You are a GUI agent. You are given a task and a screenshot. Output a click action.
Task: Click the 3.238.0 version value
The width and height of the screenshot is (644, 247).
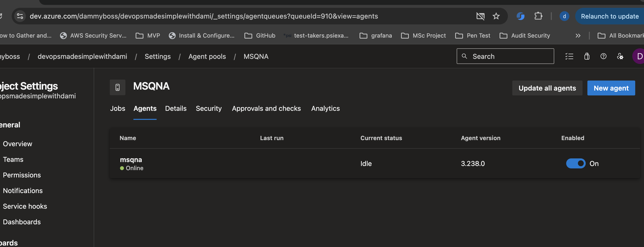point(473,164)
